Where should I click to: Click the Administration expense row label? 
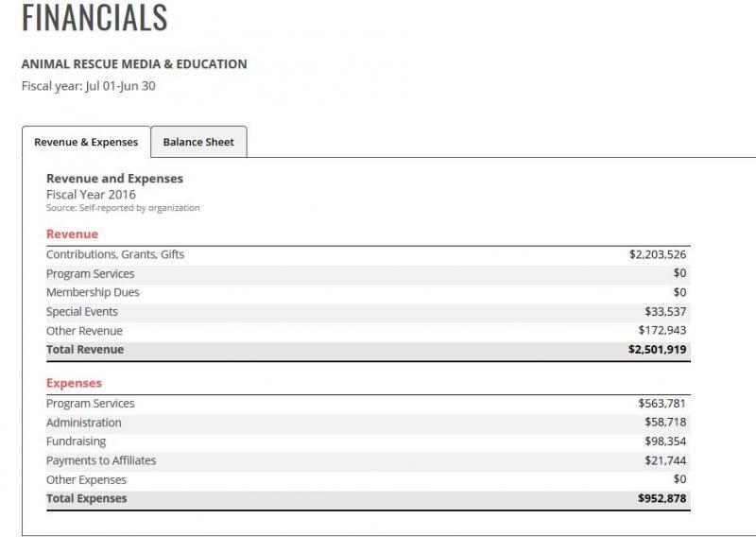point(84,423)
